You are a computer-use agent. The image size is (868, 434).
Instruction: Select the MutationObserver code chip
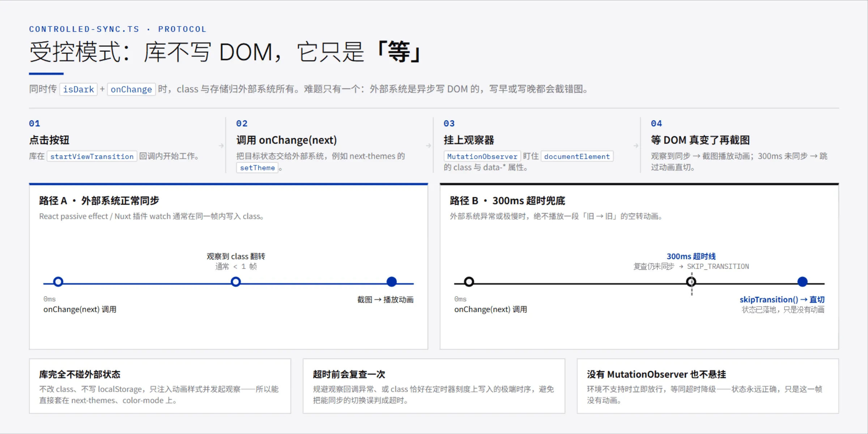482,156
